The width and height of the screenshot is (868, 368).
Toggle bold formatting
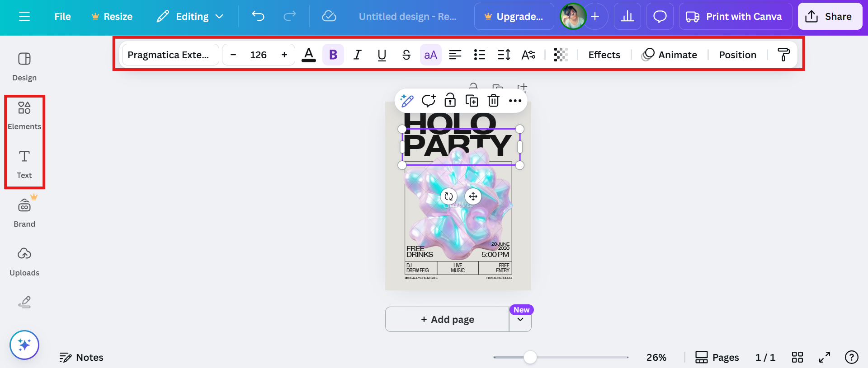click(333, 55)
